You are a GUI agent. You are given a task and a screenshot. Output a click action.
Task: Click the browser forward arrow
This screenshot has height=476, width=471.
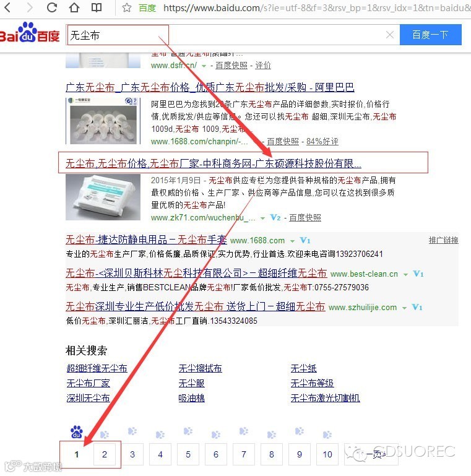click(30, 7)
